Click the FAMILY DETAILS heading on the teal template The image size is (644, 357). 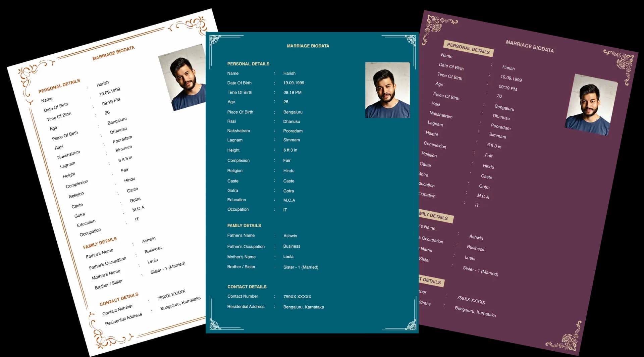[x=244, y=225]
